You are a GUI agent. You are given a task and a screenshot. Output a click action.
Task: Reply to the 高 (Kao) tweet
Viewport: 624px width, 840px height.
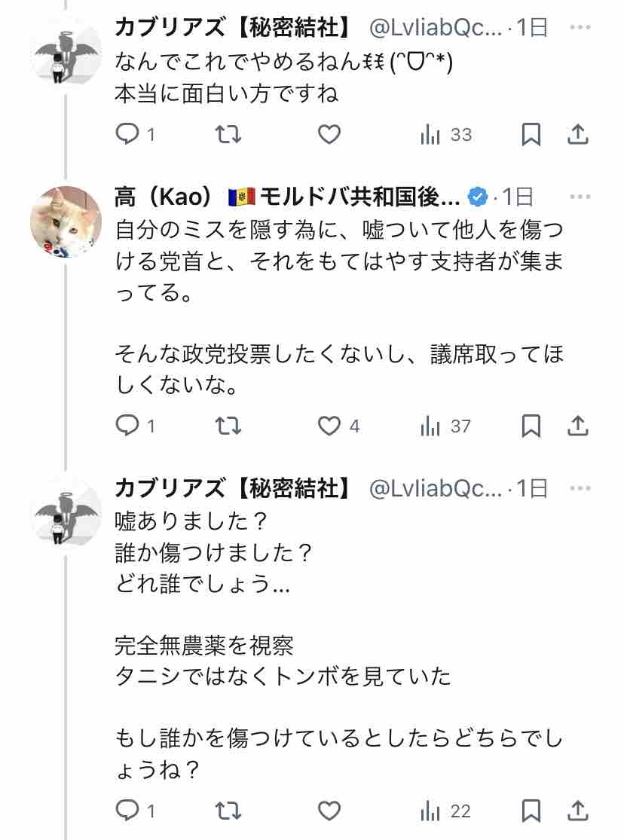tap(136, 426)
